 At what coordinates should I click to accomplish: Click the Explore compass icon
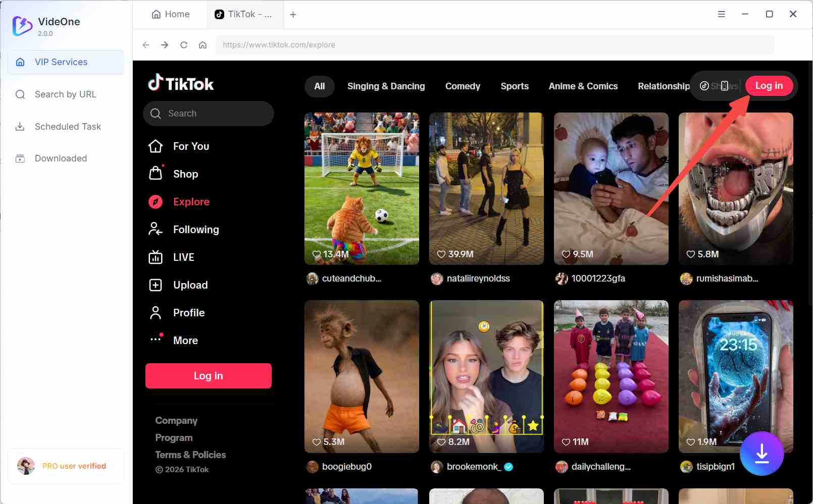[156, 201]
